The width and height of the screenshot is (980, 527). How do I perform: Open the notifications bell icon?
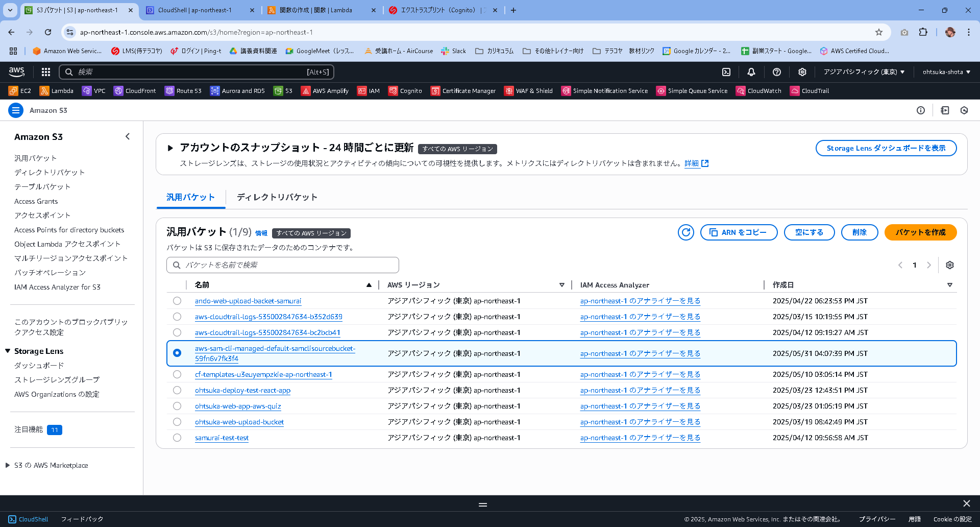pyautogui.click(x=751, y=72)
